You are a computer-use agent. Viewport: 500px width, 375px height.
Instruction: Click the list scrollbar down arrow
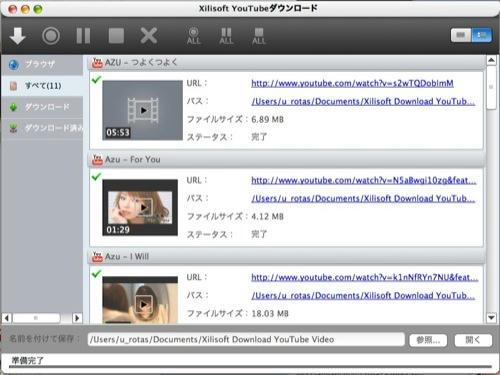pyautogui.click(x=491, y=318)
